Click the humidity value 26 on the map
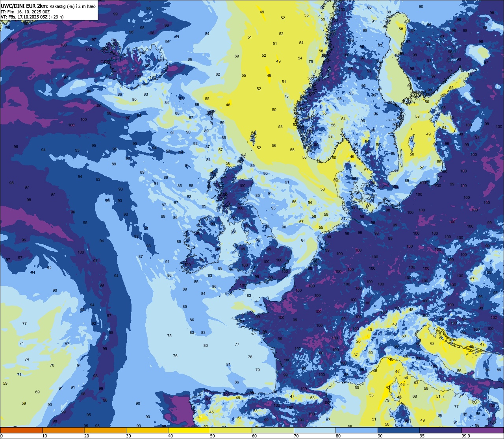 click(x=358, y=341)
